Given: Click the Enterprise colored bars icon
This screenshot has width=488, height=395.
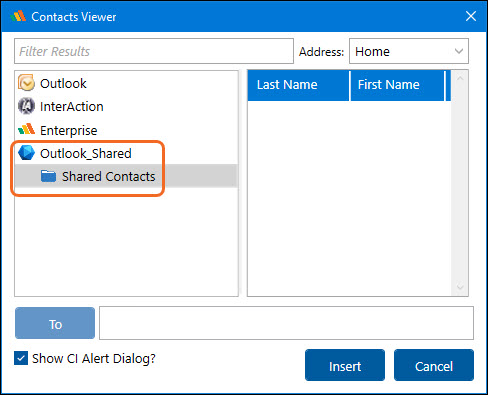Looking at the screenshot, I should coord(26,129).
